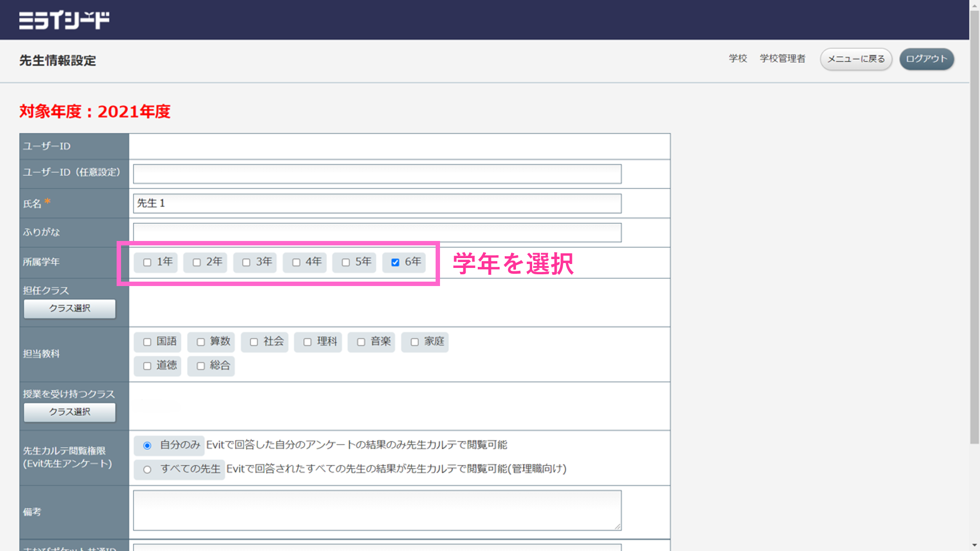Click the 氏名 field containing 先生１
The width and height of the screenshot is (980, 551).
tap(377, 203)
